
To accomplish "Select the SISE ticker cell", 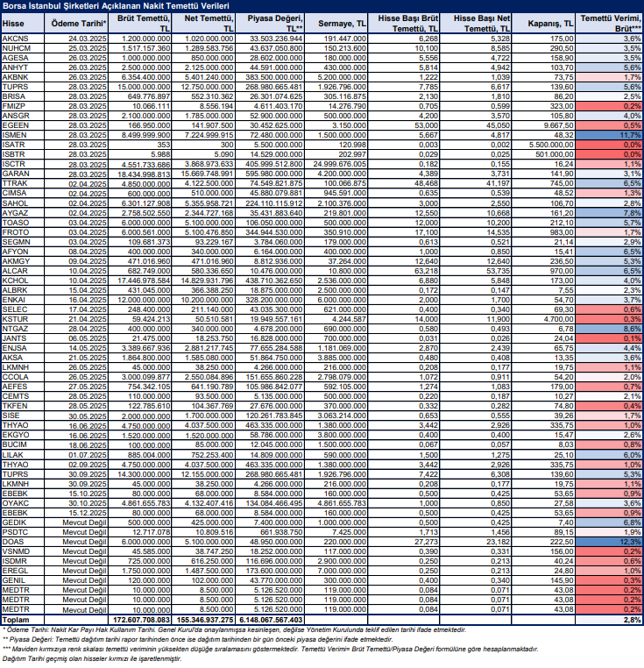I will (23, 416).
